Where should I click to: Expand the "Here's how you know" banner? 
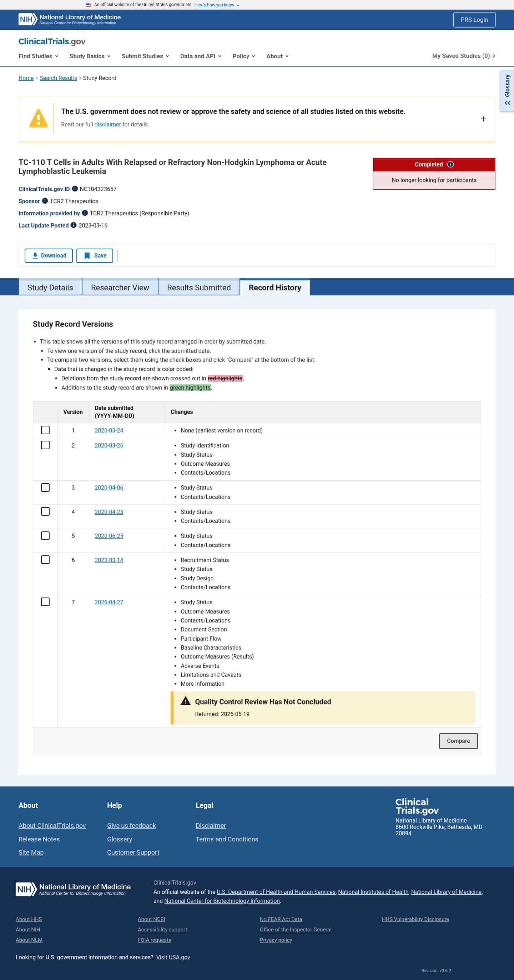pos(217,5)
